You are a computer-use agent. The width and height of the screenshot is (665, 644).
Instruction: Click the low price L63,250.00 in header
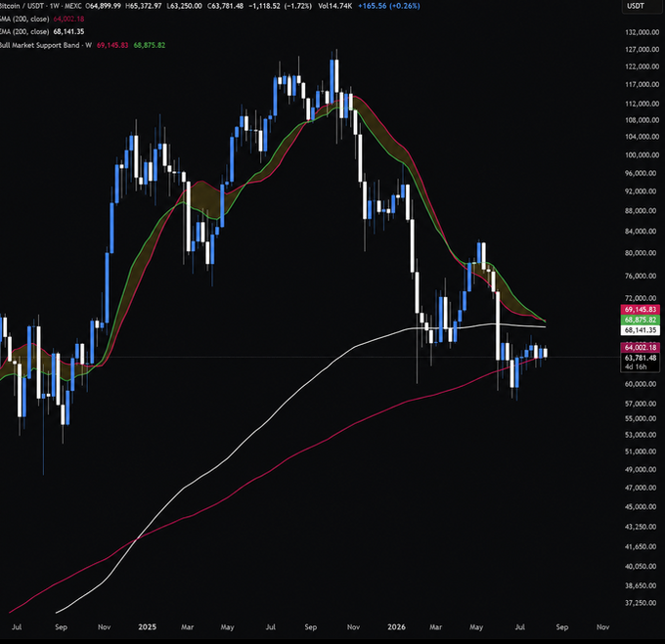184,6
